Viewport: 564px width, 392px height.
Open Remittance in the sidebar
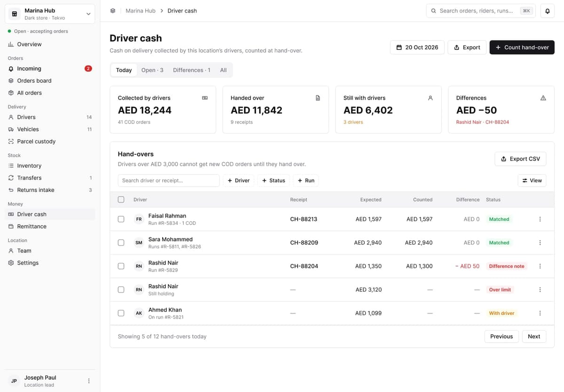50,227
